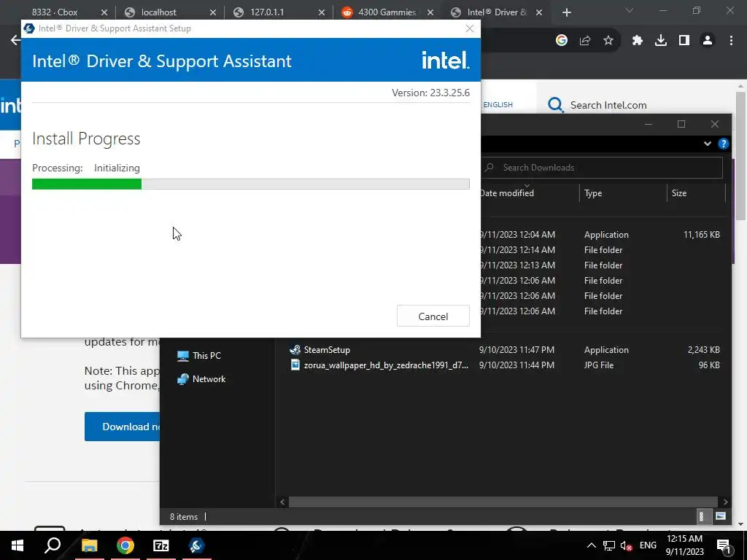
Task: Open Chrome three-dot menu
Action: [731, 41]
